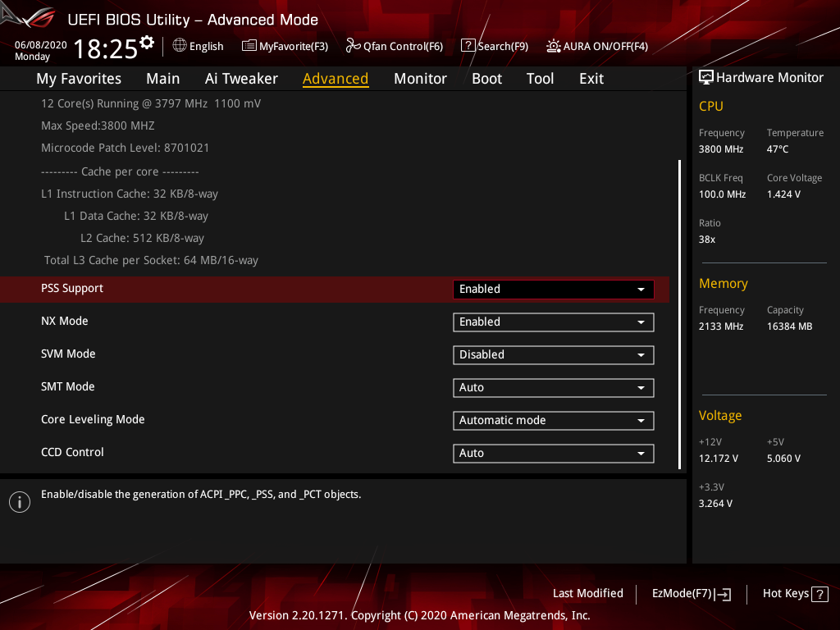The image size is (840, 630).
Task: Click the settings gear next to the clock
Action: (147, 43)
